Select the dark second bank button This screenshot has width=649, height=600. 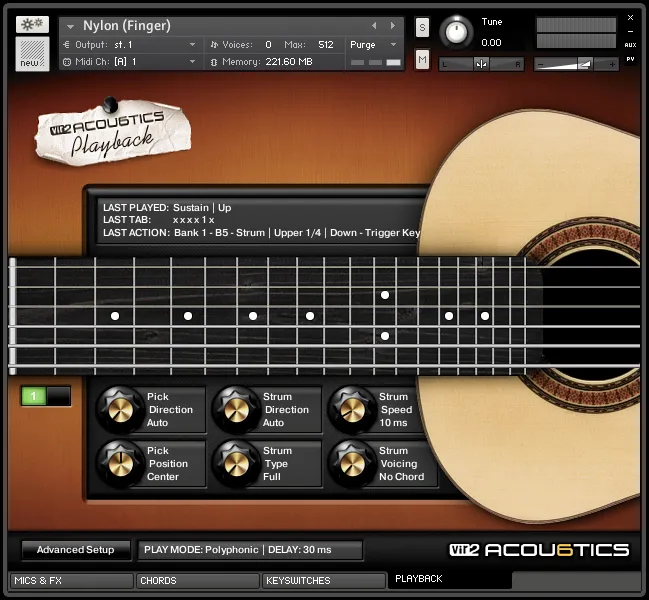(x=58, y=396)
